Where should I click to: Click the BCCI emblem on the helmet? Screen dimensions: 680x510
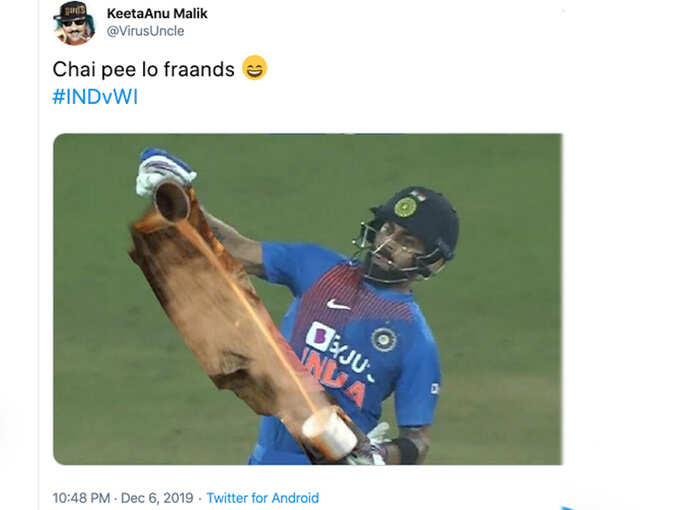pos(405,207)
